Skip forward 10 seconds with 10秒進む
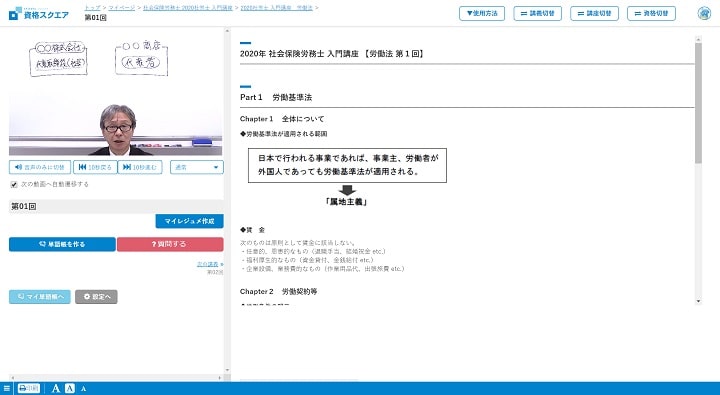 [140, 167]
